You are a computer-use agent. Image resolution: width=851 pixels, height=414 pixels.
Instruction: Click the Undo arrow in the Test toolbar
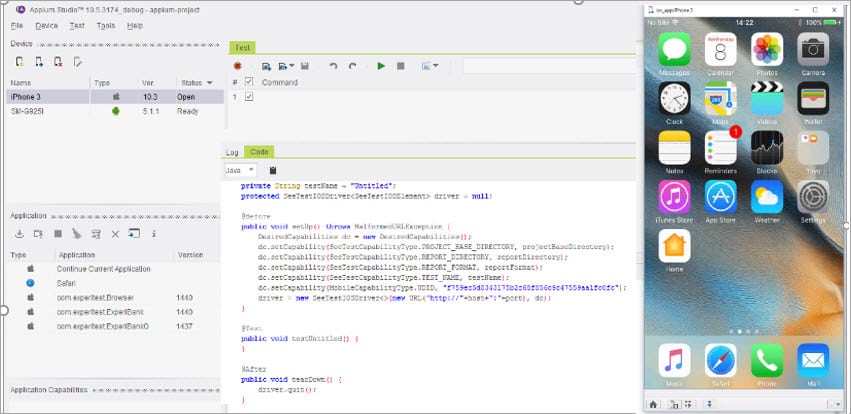(x=333, y=66)
